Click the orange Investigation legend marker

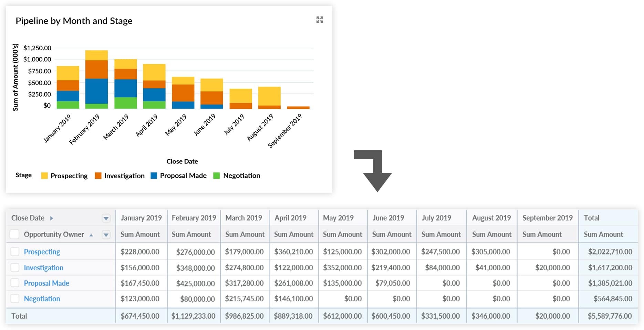98,176
